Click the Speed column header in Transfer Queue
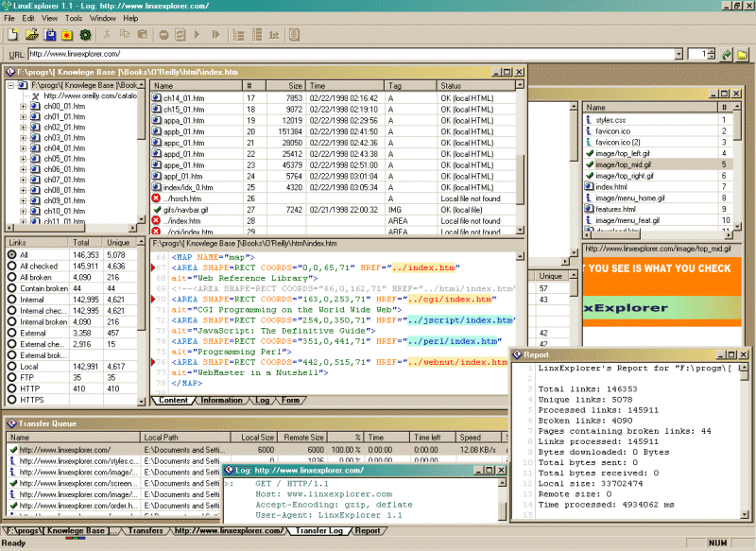The image size is (756, 551). [x=479, y=438]
